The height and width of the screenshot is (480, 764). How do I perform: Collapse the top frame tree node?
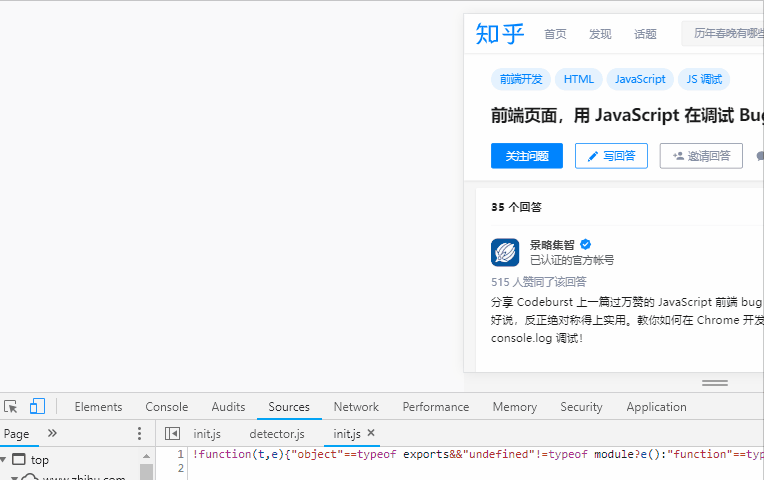[x=3, y=460]
